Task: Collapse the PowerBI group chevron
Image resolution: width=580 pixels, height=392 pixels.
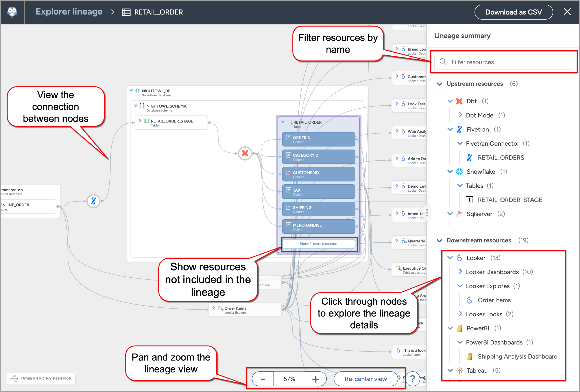Action: point(450,328)
